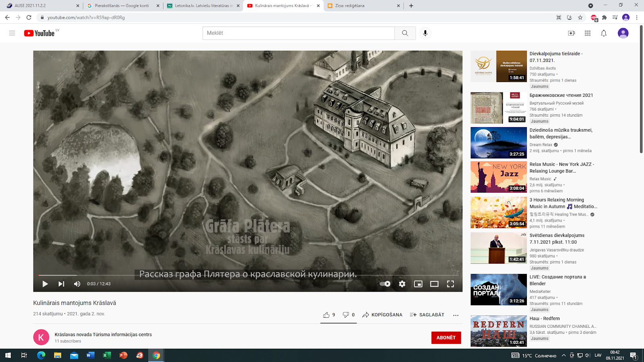Enter full screen mode

pos(450,284)
